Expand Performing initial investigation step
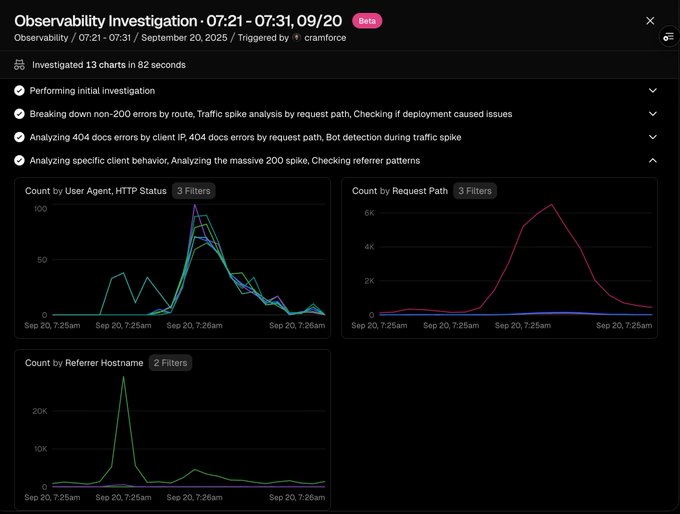The width and height of the screenshot is (680, 514). [x=653, y=91]
